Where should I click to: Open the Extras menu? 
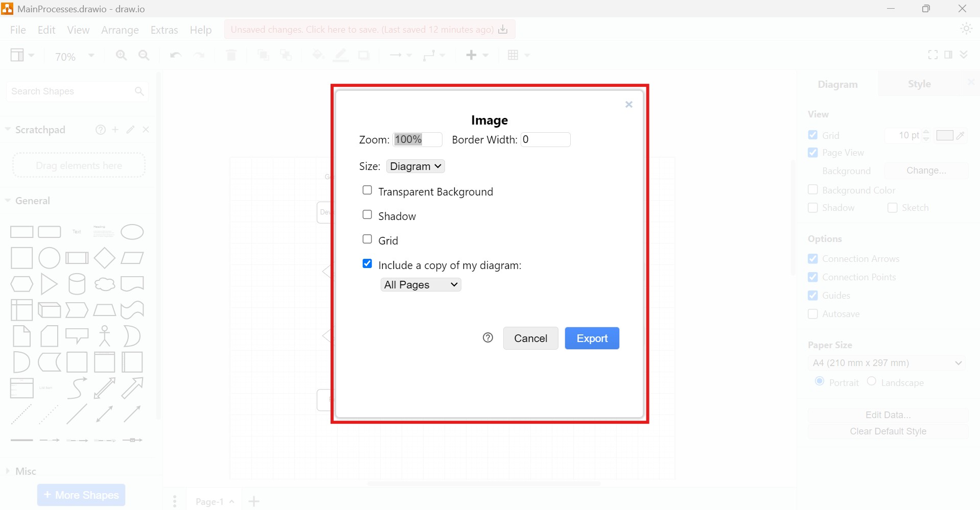pyautogui.click(x=164, y=30)
